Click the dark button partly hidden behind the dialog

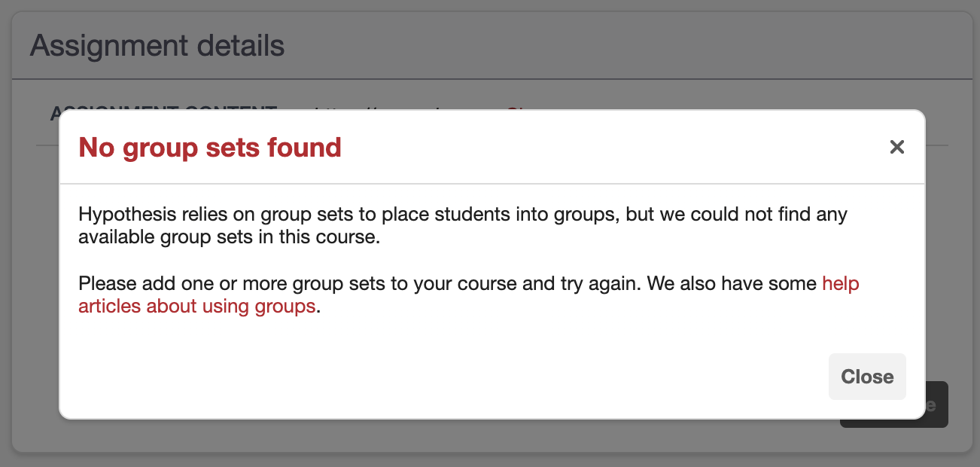click(937, 405)
